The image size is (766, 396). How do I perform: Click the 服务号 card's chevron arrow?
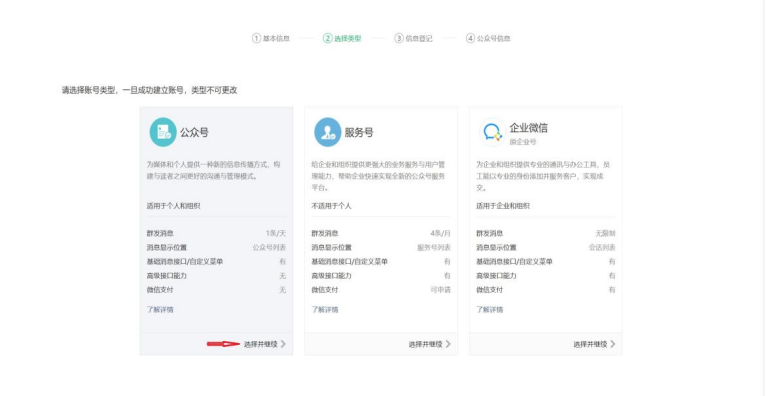pyautogui.click(x=448, y=344)
